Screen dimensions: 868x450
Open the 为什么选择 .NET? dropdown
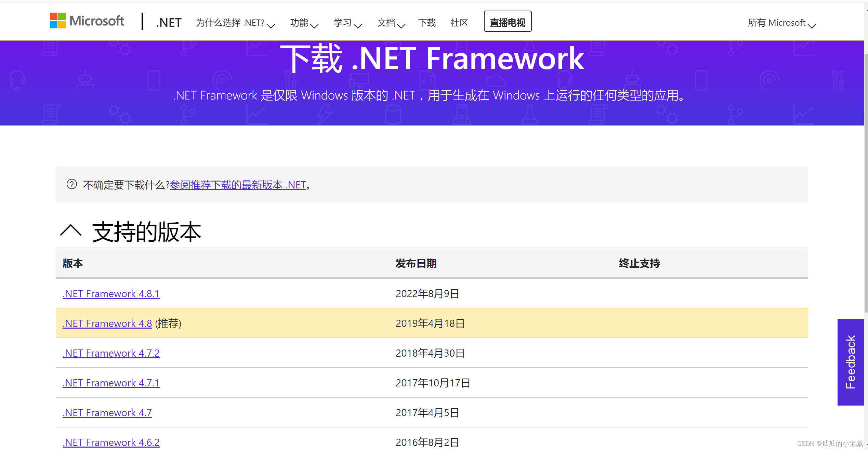235,23
